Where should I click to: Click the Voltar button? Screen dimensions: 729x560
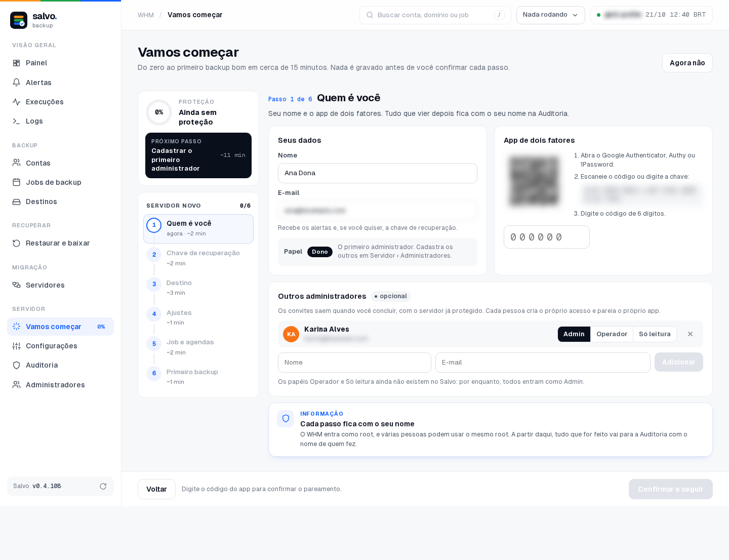tap(156, 489)
